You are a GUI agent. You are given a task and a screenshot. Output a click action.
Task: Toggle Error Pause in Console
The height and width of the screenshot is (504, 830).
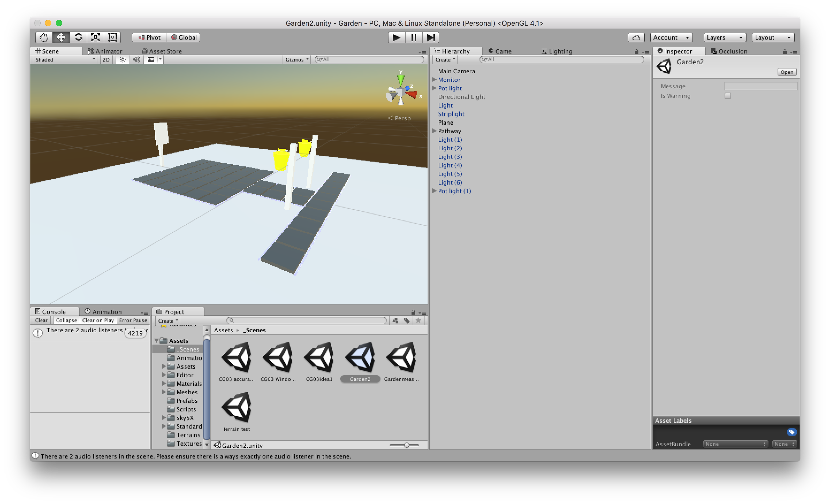pos(133,320)
